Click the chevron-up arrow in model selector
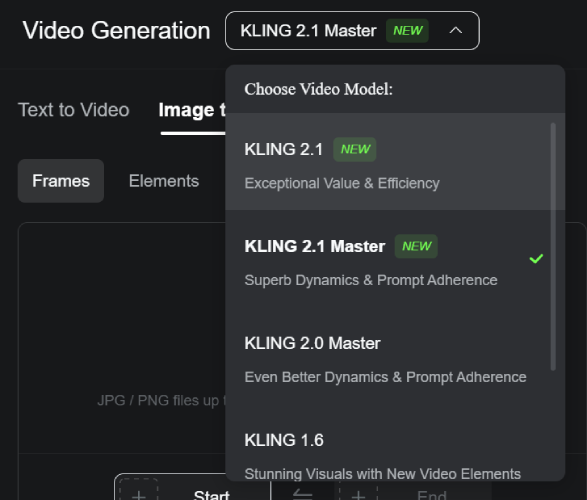The width and height of the screenshot is (587, 500). pos(456,30)
